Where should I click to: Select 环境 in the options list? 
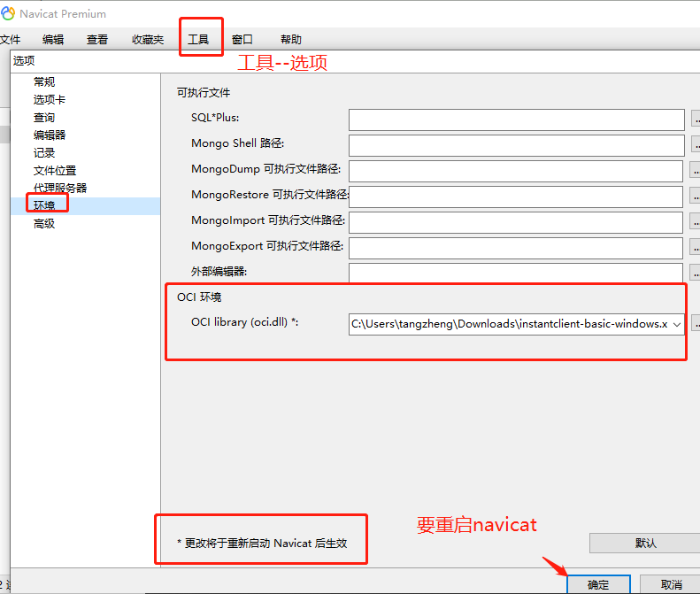coord(86,206)
